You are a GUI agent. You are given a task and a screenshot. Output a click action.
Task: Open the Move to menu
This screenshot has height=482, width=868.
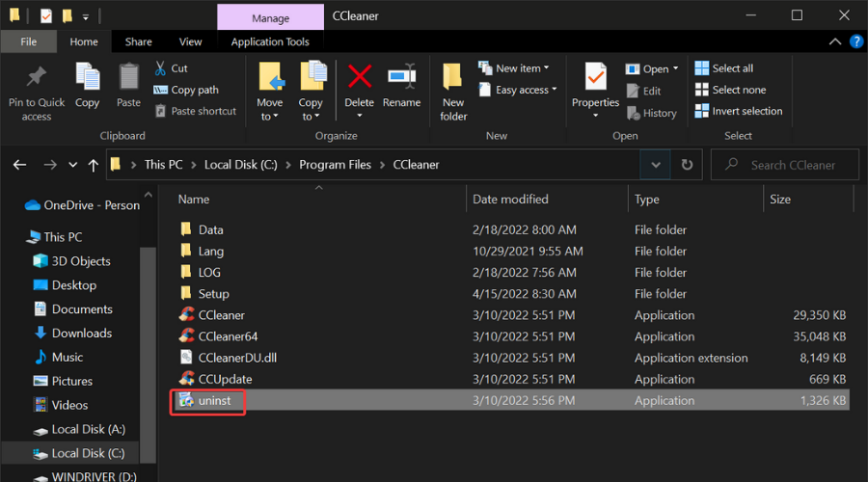click(x=270, y=92)
